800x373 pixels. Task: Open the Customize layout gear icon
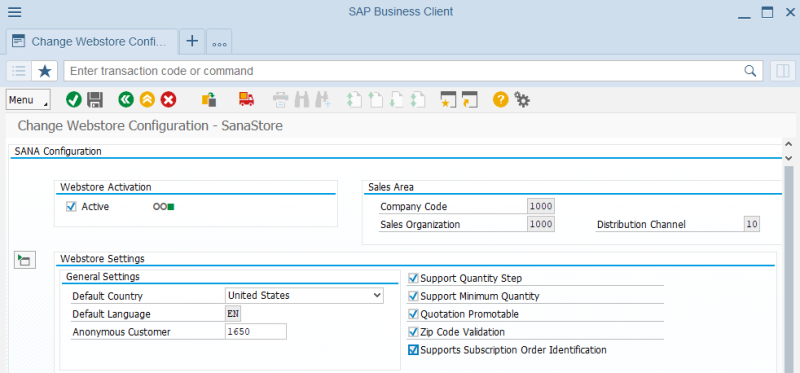click(x=522, y=100)
